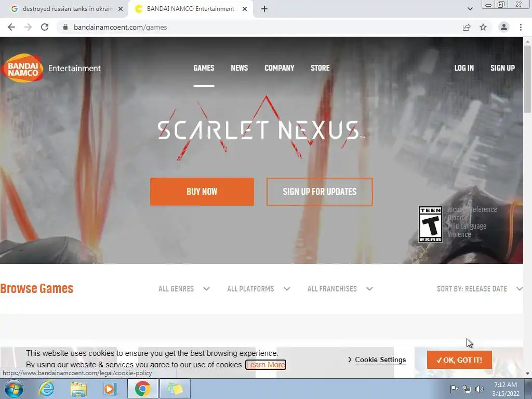The width and height of the screenshot is (532, 399).
Task: Follow the Learn More cookie link
Action: (265, 365)
